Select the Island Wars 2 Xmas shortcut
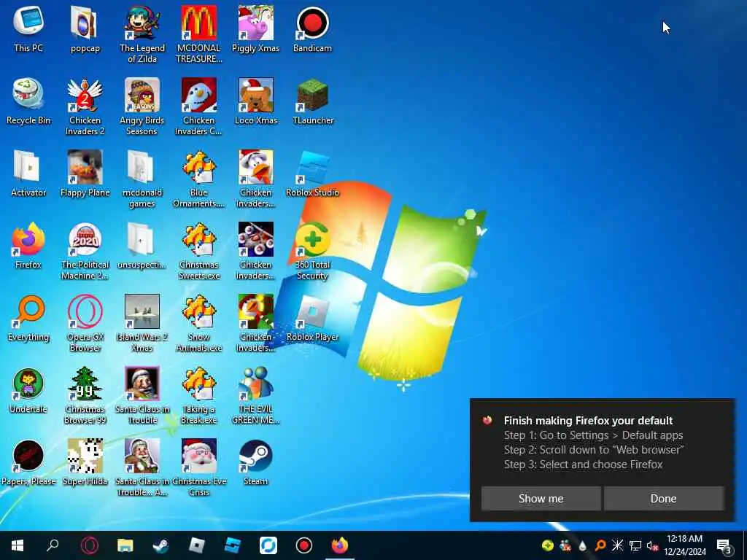This screenshot has height=560, width=747. tap(142, 324)
